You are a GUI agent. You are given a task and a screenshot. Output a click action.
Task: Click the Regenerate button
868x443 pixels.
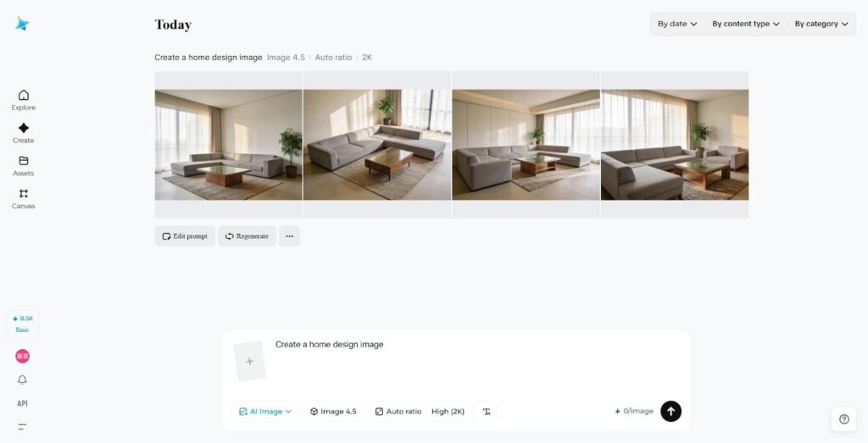(x=247, y=236)
